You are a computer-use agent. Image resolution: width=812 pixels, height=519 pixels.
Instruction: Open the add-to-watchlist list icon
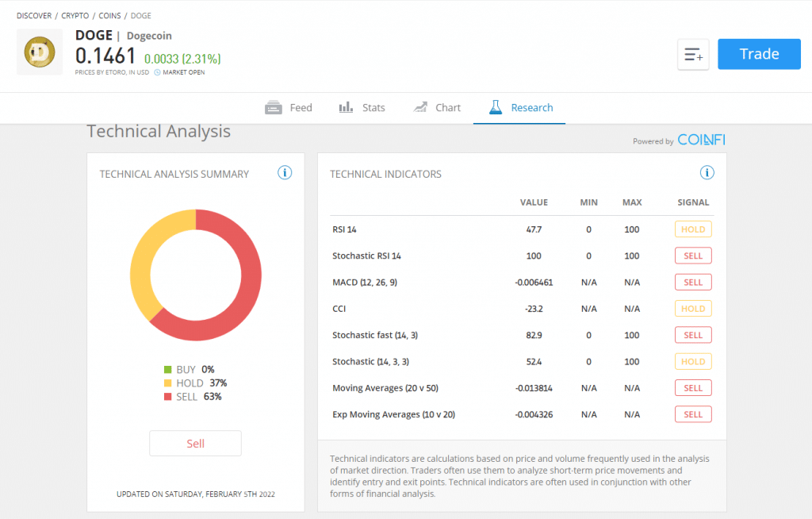(x=693, y=54)
